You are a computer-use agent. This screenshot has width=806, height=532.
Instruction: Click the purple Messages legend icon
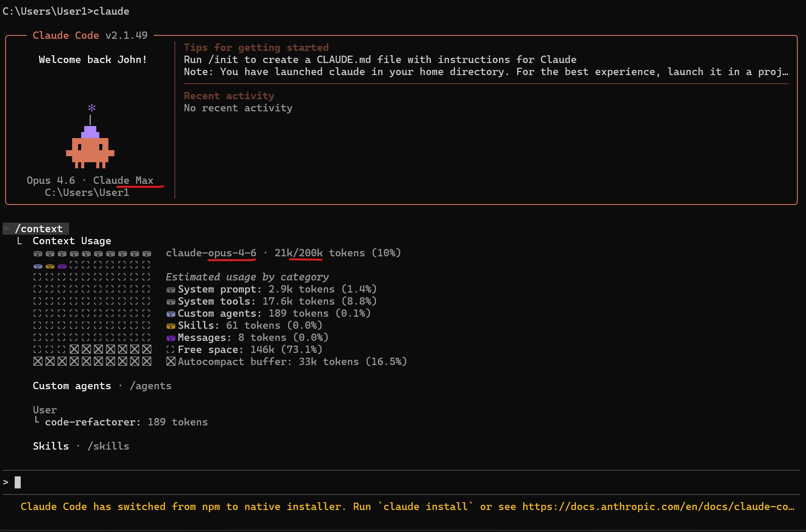[x=171, y=338]
